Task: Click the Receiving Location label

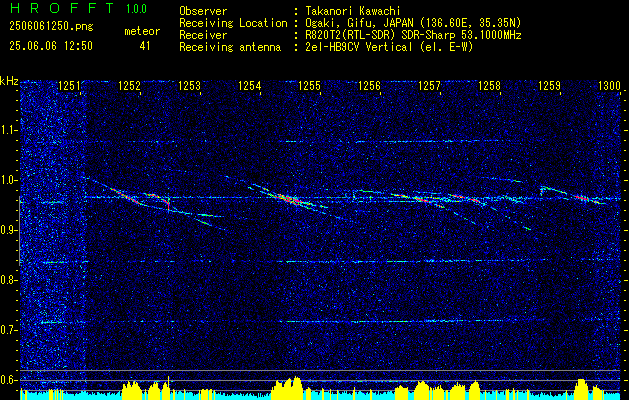Action: click(x=233, y=23)
